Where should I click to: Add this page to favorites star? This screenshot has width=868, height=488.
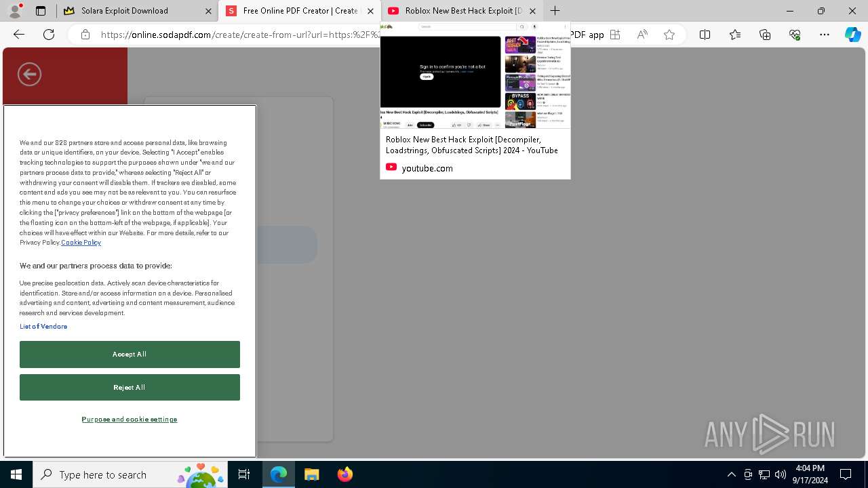[x=669, y=35]
